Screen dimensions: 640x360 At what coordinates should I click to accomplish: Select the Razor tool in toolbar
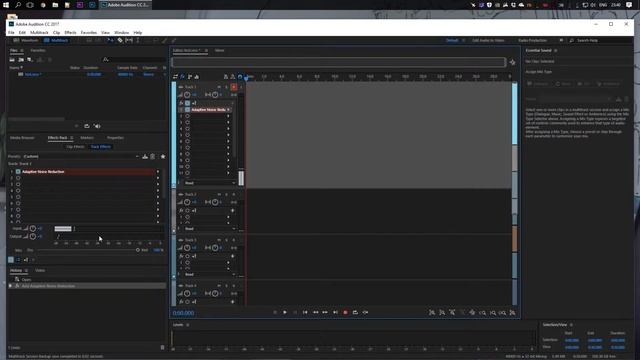120,40
